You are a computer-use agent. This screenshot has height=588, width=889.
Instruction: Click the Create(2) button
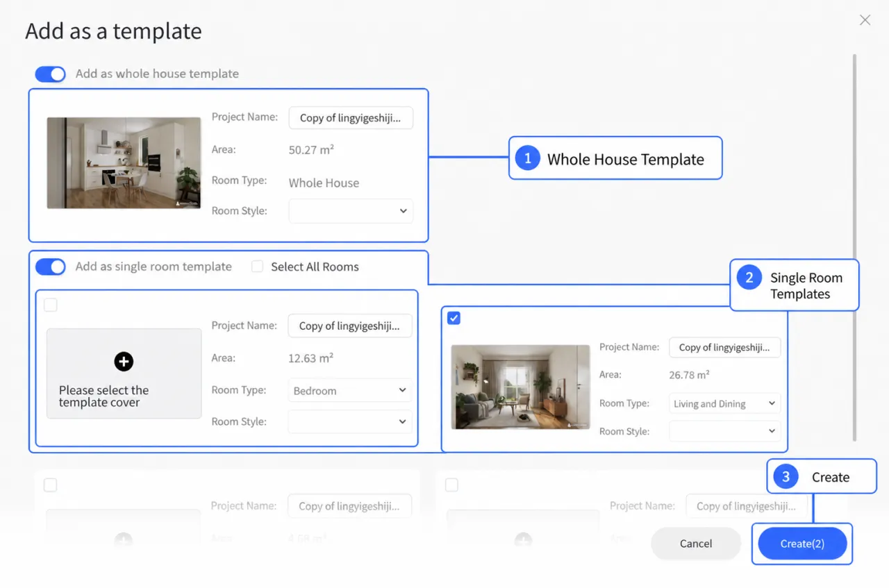tap(802, 544)
